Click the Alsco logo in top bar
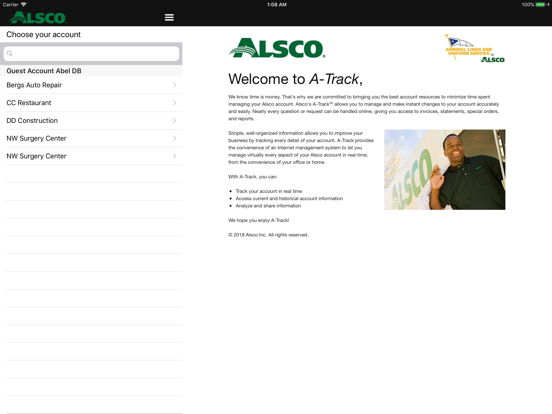 [38, 18]
